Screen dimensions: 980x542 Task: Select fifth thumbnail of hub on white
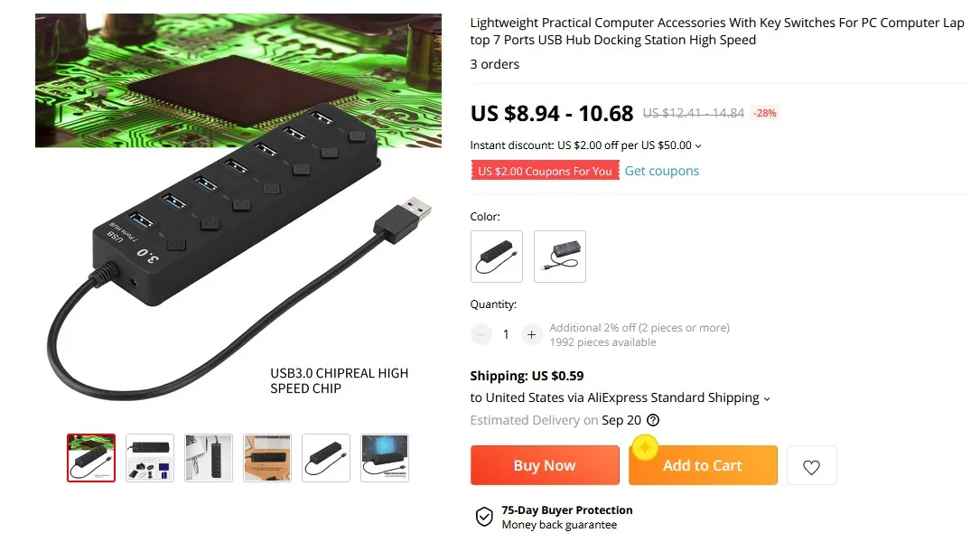(326, 458)
